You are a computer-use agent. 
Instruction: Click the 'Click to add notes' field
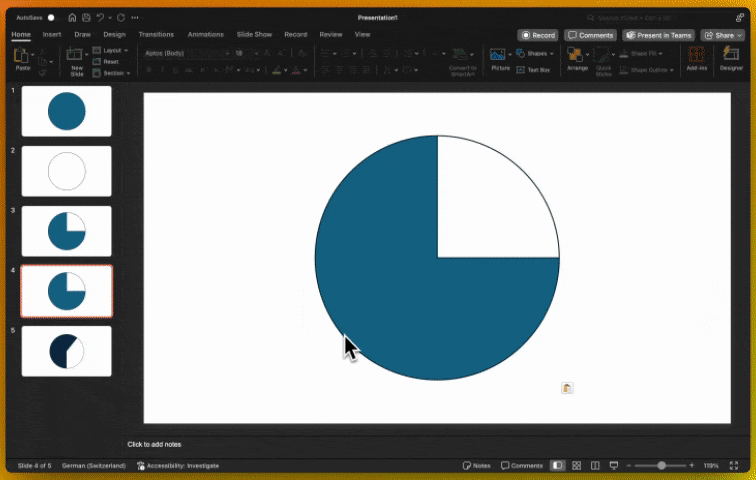point(154,444)
